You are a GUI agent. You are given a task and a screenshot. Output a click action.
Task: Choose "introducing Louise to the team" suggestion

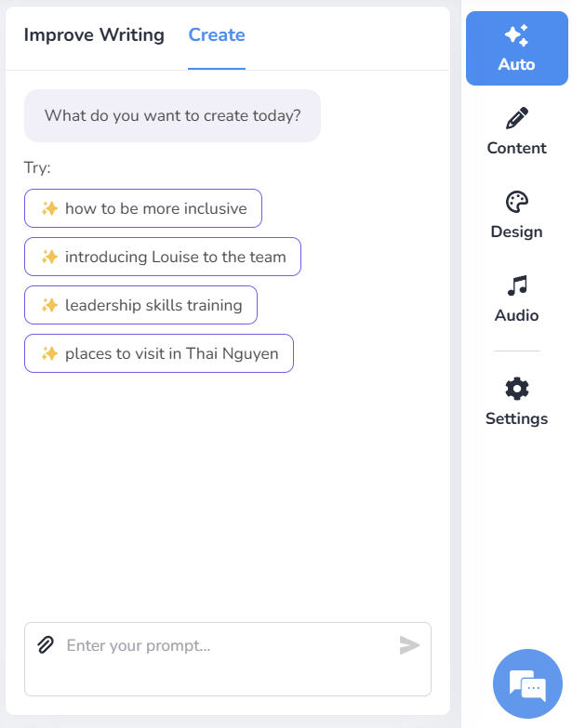[x=163, y=257]
